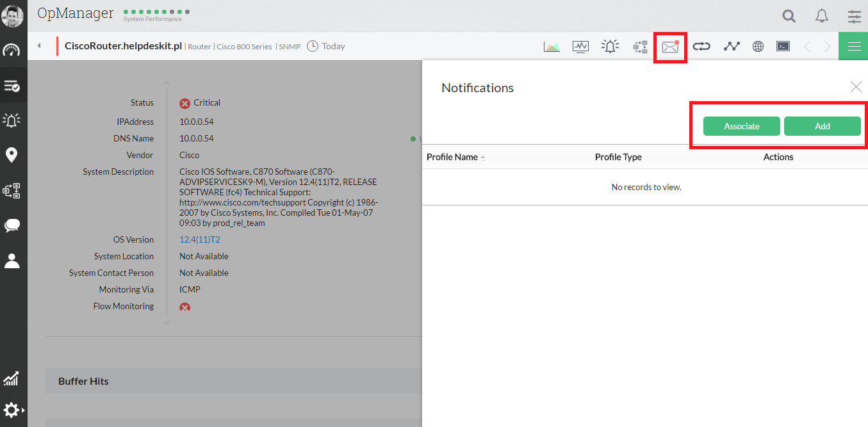Open the green hamburger menu
This screenshot has width=868, height=427.
pos(853,46)
